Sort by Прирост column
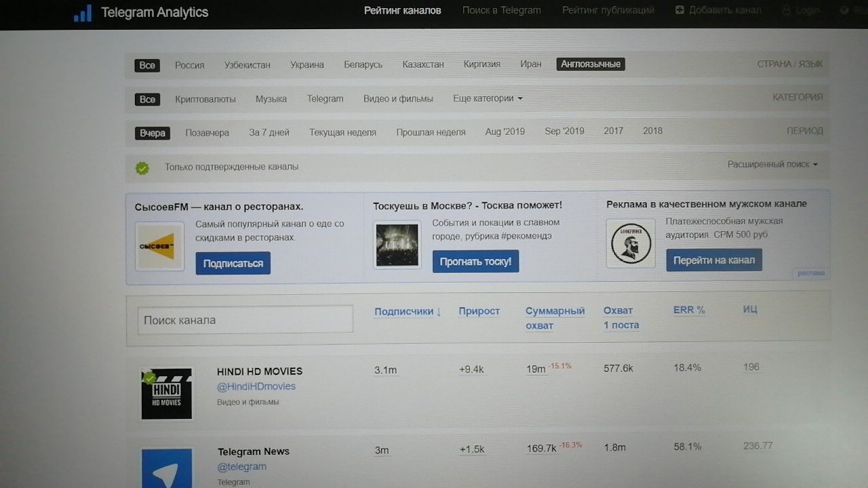The image size is (868, 488). click(479, 311)
